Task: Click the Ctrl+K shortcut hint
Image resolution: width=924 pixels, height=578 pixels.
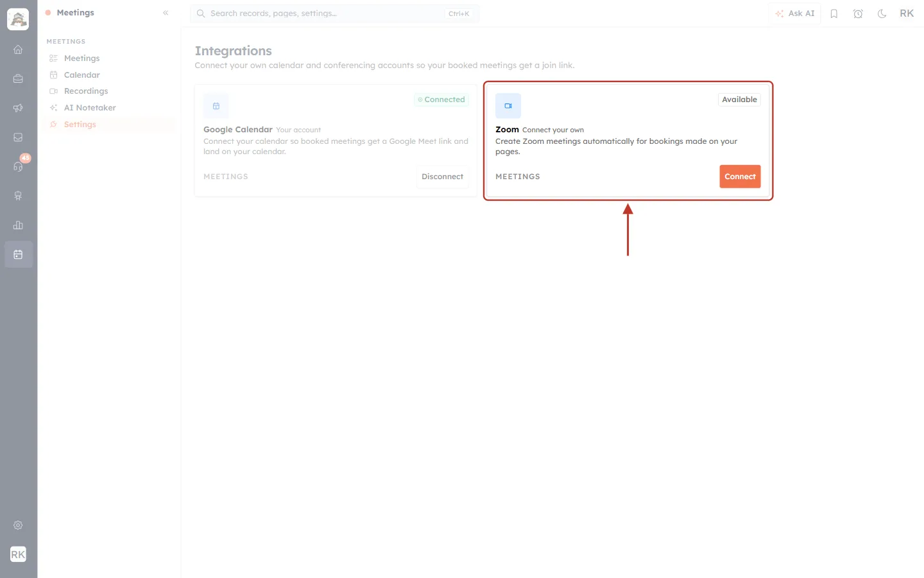Action: (x=459, y=13)
